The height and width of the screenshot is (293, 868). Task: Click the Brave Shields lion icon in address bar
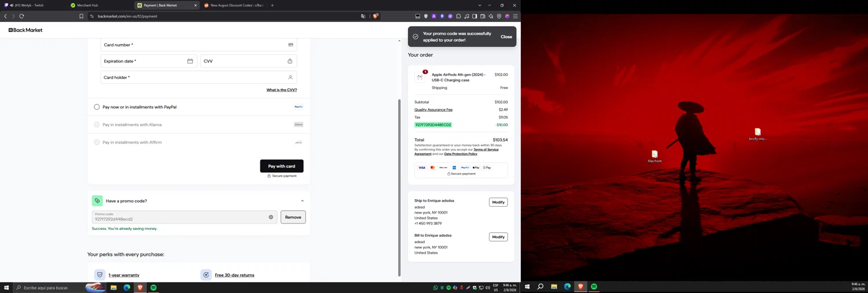pyautogui.click(x=375, y=16)
